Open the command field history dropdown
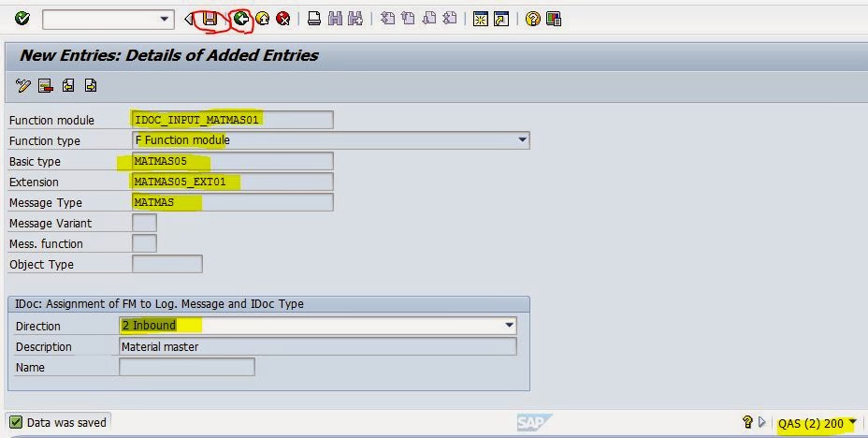 pyautogui.click(x=165, y=19)
